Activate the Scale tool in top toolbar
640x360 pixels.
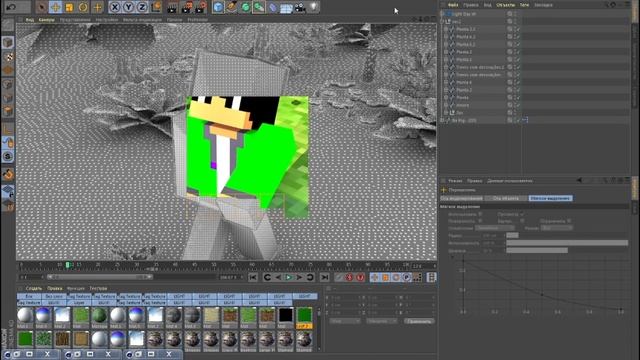click(x=69, y=7)
